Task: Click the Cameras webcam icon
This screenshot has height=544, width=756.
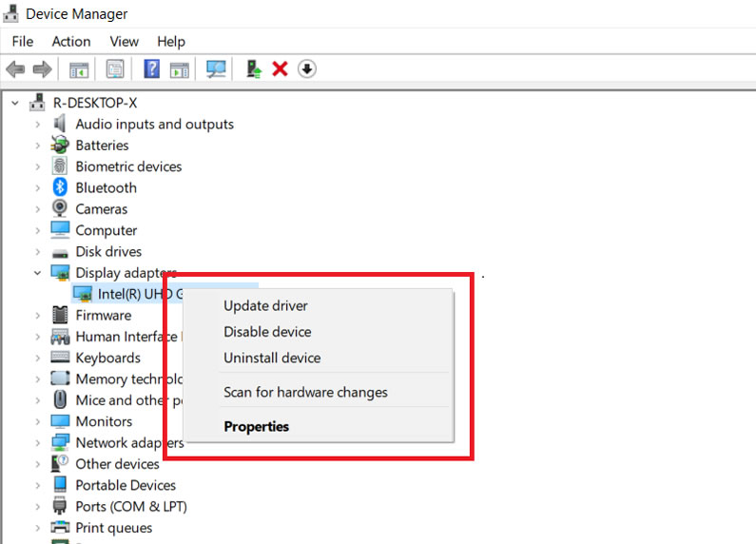Action: coord(60,208)
